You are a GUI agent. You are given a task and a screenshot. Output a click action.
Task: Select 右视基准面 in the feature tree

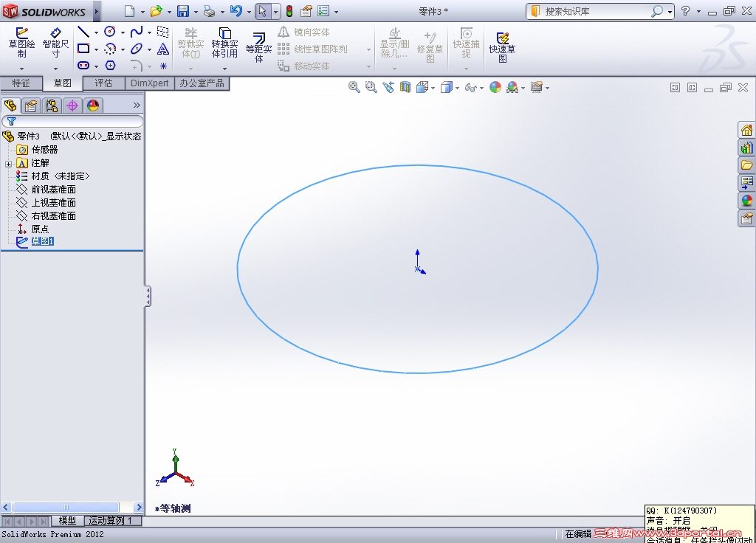pyautogui.click(x=53, y=216)
